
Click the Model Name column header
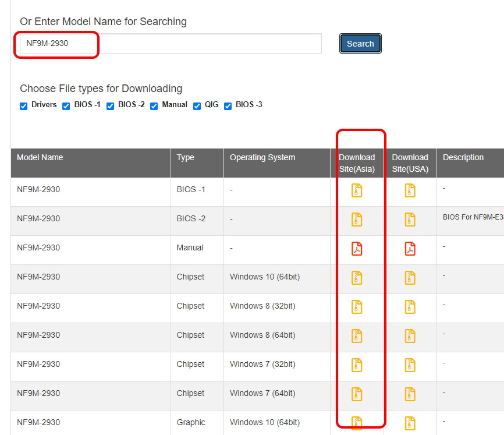[40, 157]
